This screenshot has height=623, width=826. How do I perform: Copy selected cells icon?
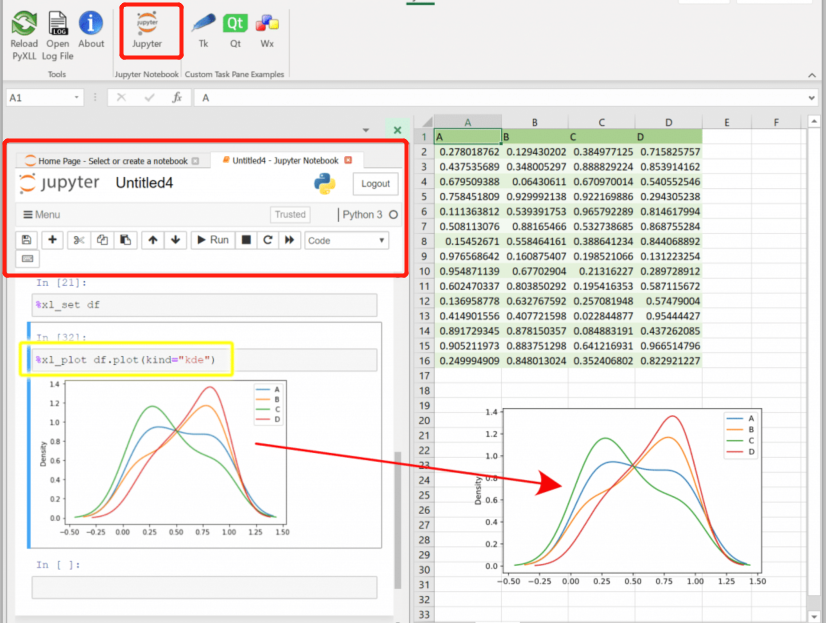(x=102, y=240)
